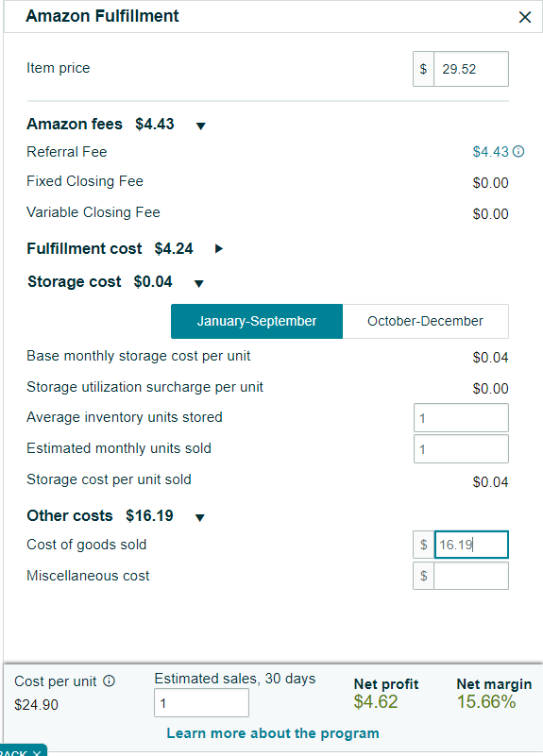
Task: Click the Estimated sales 30 days field
Action: click(201, 703)
